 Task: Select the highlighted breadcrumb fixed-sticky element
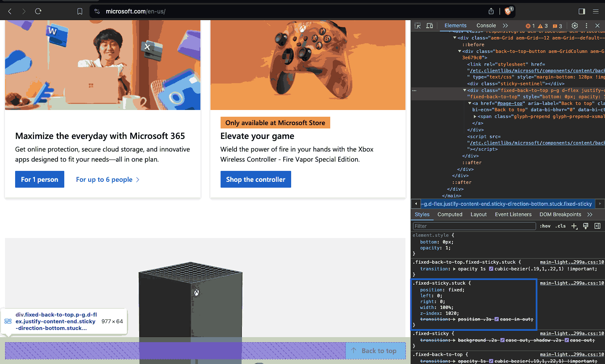click(x=507, y=204)
